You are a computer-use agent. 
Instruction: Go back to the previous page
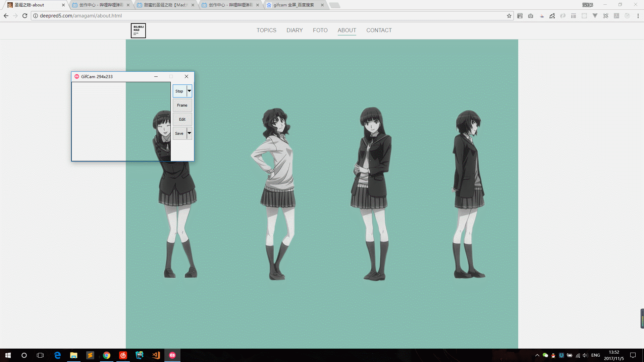click(x=6, y=16)
